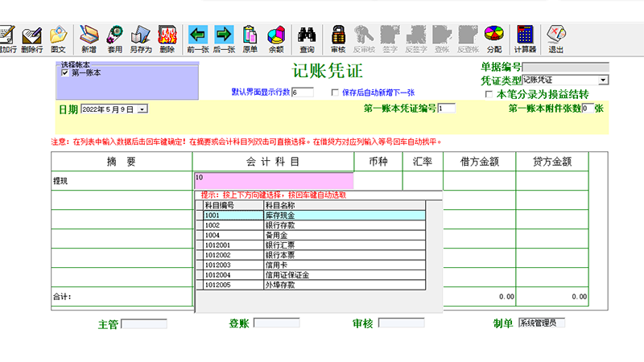Click the 默认界面显示行数 input field
This screenshot has height=362, width=644.
[303, 93]
